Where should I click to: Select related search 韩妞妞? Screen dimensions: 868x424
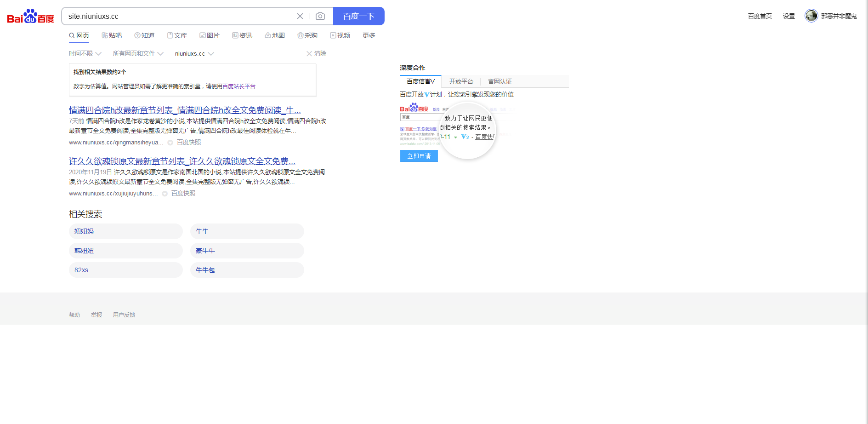(126, 251)
